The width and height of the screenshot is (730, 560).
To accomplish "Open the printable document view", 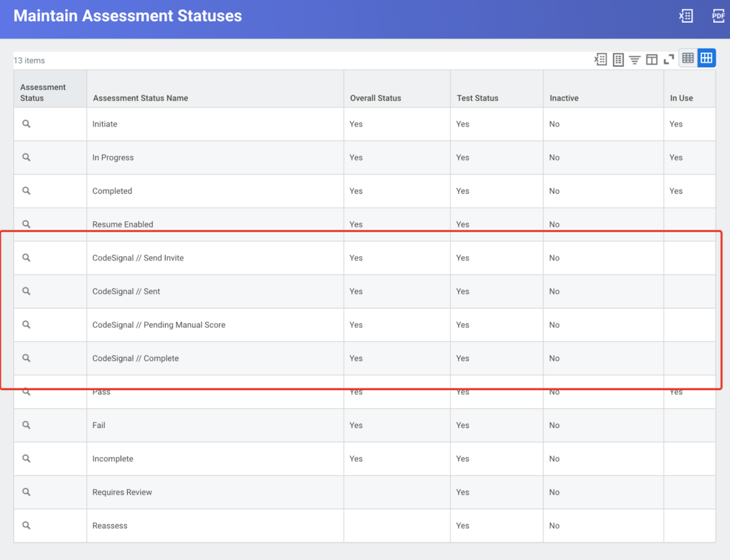I will (618, 59).
